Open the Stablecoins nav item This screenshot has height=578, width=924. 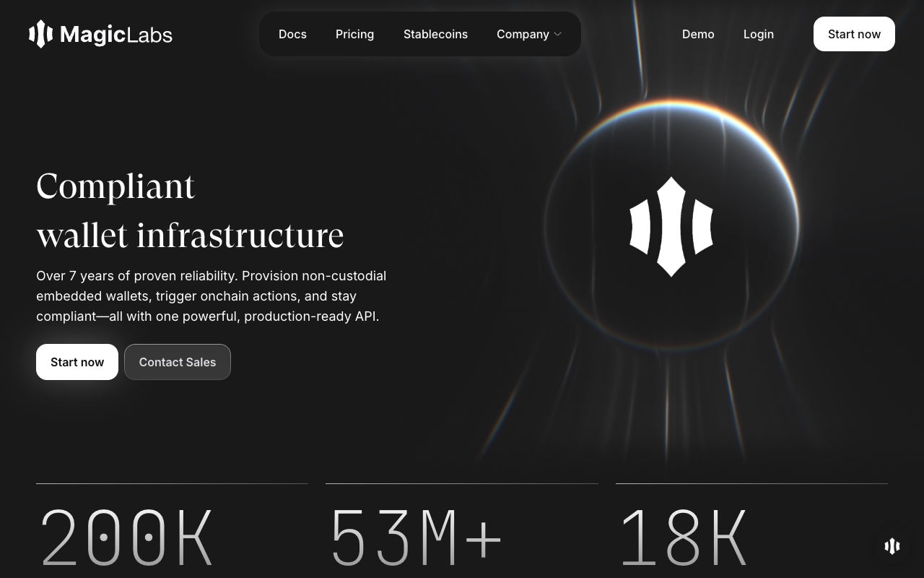435,34
